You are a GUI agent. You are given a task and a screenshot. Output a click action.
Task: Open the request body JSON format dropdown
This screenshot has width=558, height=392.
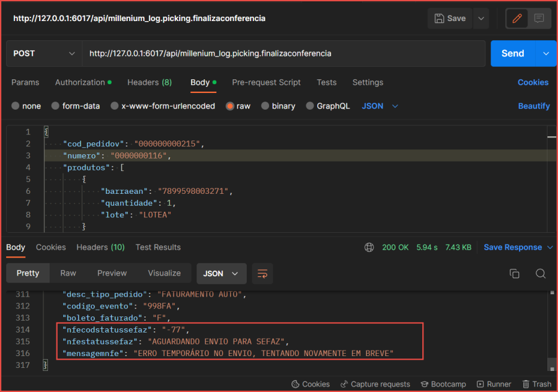coord(379,106)
